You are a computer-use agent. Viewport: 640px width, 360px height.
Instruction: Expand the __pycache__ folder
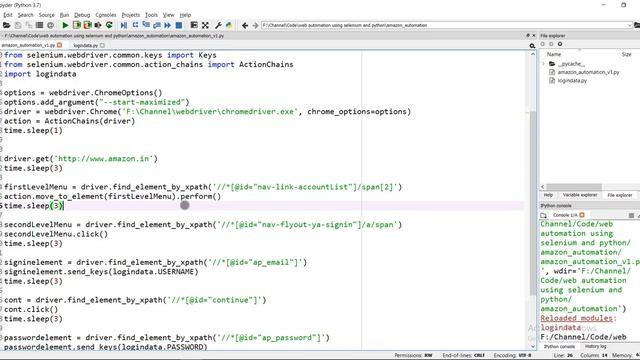pyautogui.click(x=543, y=64)
